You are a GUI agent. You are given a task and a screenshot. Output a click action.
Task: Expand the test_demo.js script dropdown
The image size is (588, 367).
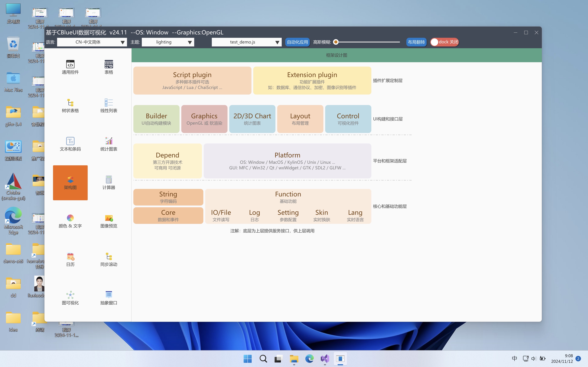(x=246, y=42)
